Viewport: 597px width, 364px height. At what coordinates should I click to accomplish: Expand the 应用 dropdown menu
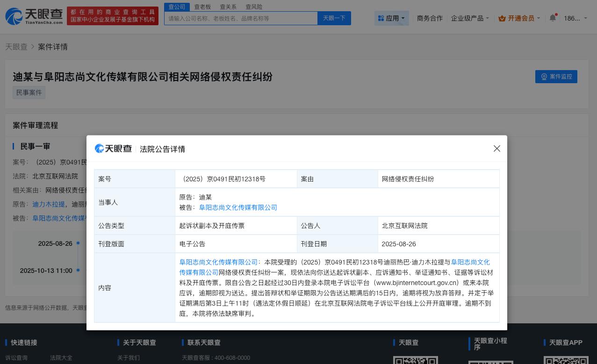[x=392, y=18]
